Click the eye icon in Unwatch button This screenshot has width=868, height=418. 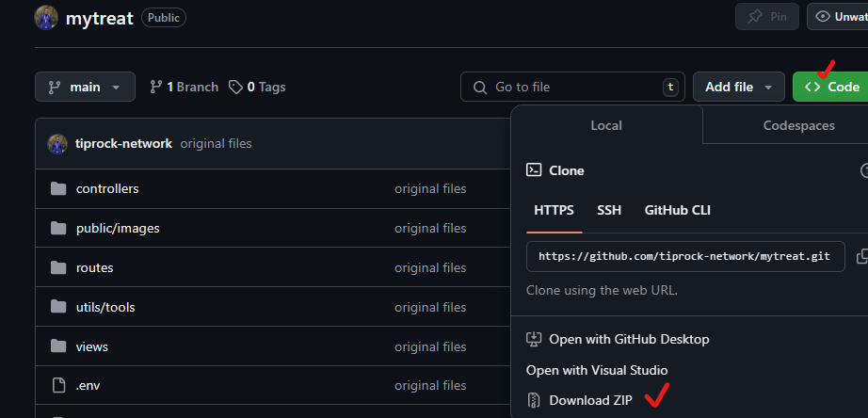823,17
